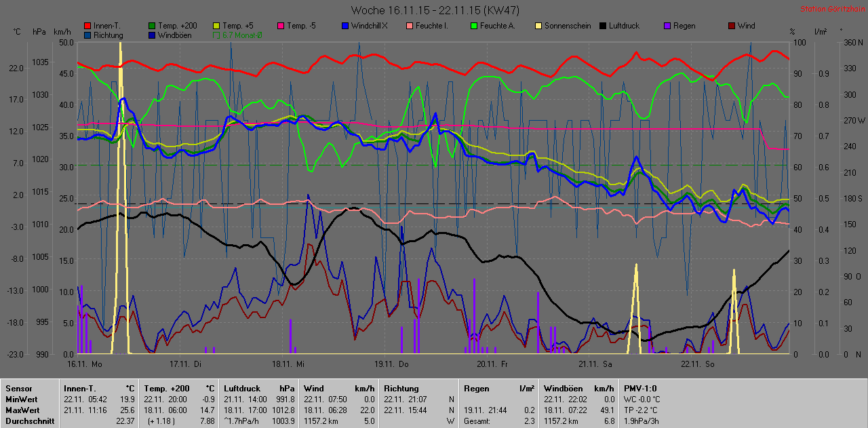
Task: Click the '18.11. Mi' date axis label
Action: pos(288,364)
